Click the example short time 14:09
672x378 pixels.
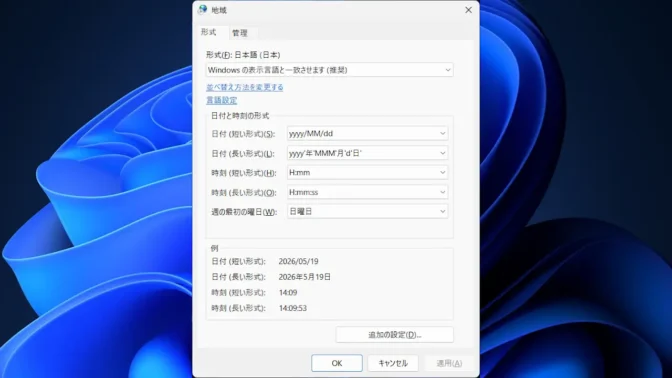288,293
